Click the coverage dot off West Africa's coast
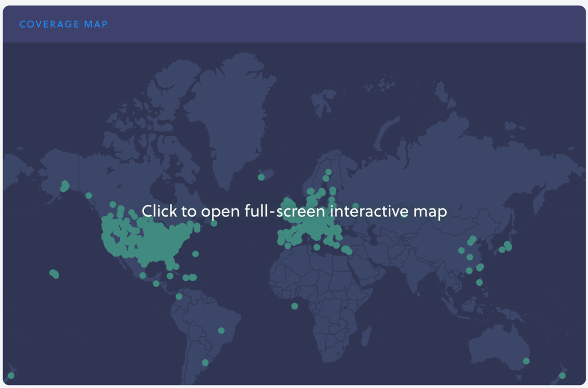Viewport: 588px width, 388px height. pos(295,306)
